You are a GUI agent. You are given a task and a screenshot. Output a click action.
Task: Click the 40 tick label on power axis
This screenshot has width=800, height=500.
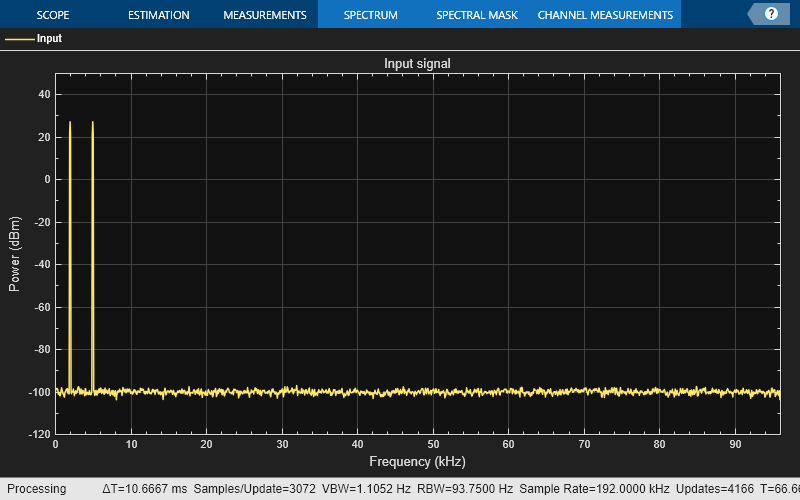(x=44, y=94)
